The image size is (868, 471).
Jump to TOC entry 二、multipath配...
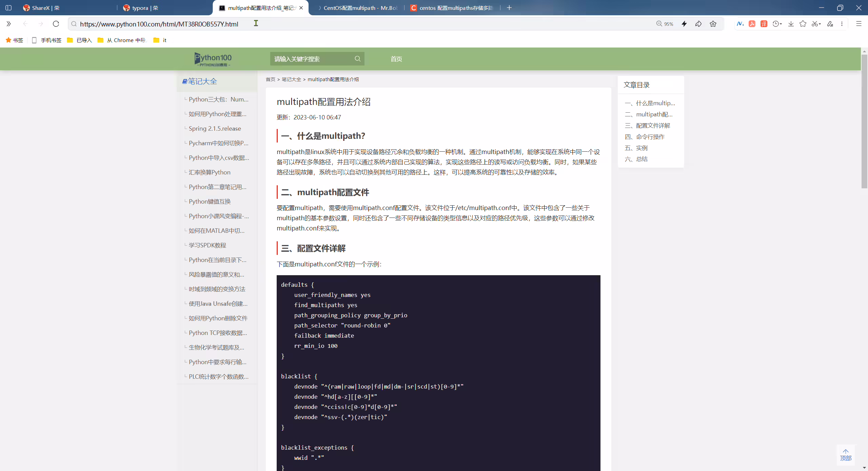point(649,114)
